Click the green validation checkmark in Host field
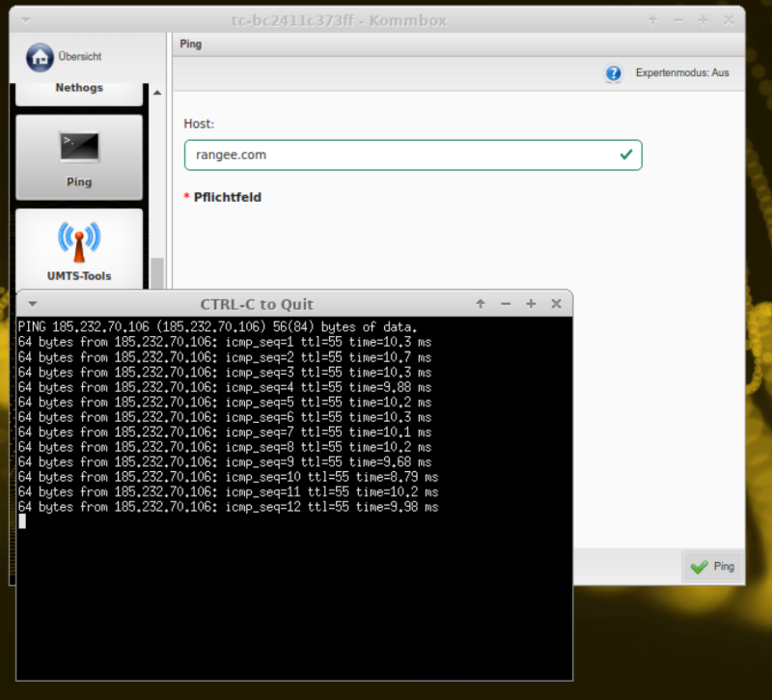The height and width of the screenshot is (700, 772). pos(626,154)
